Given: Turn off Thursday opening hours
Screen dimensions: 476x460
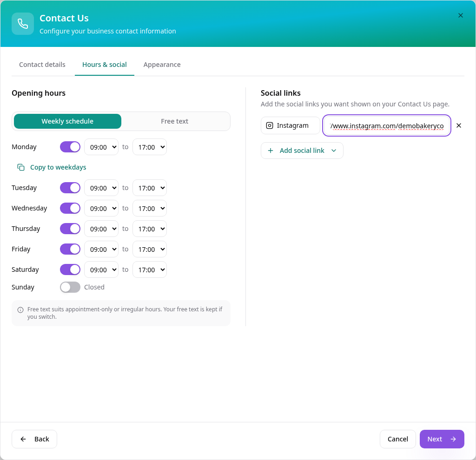Looking at the screenshot, I should coord(70,229).
